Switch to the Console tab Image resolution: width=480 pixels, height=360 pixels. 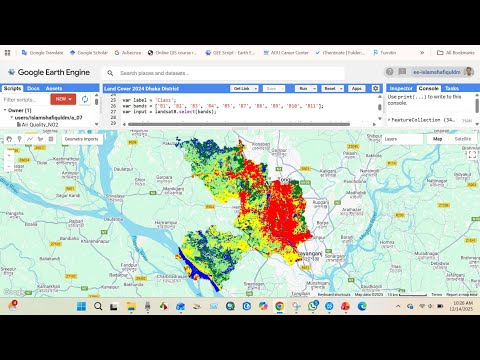(429, 88)
